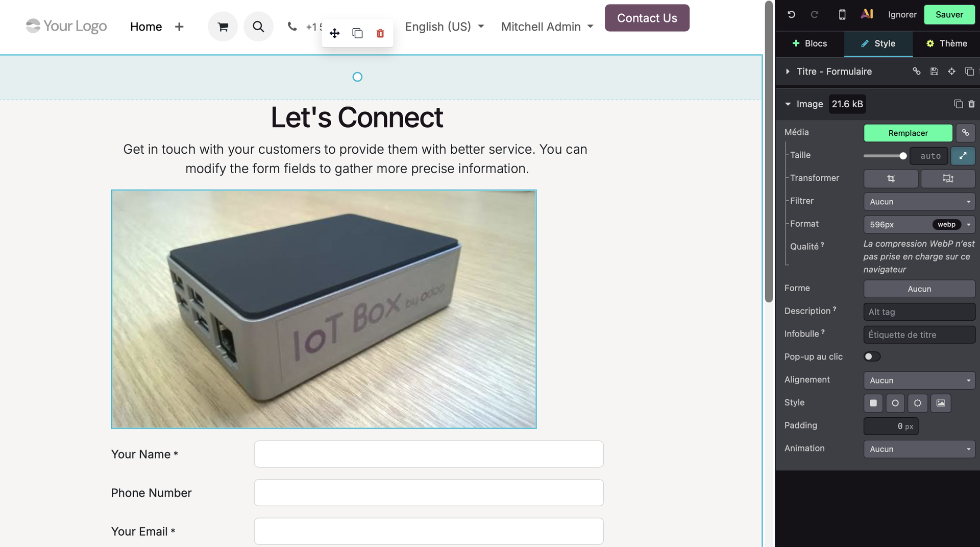This screenshot has height=547, width=980.
Task: Click the page vertical scrollbar
Action: coord(769,151)
